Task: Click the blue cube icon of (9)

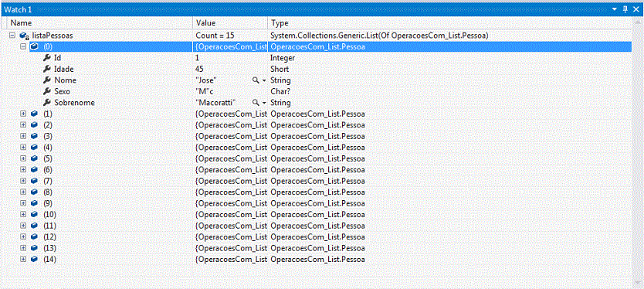Action: [34, 203]
